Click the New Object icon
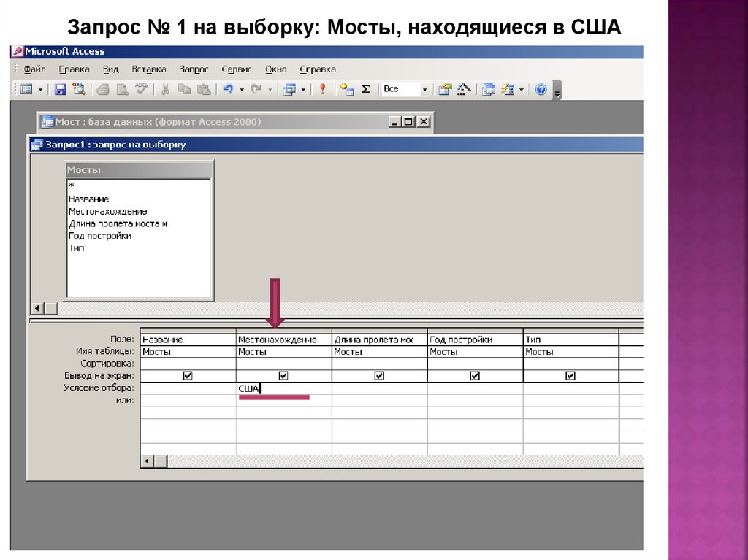 (x=508, y=89)
